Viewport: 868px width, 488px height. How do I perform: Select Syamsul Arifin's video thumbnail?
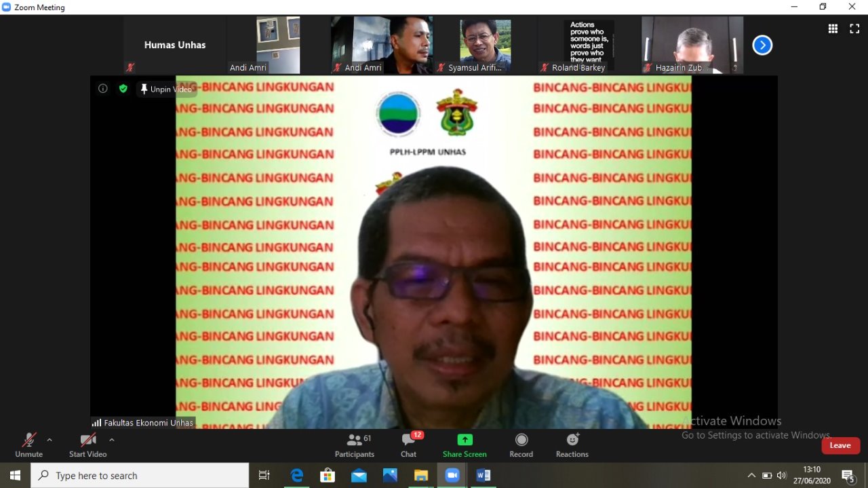click(485, 45)
